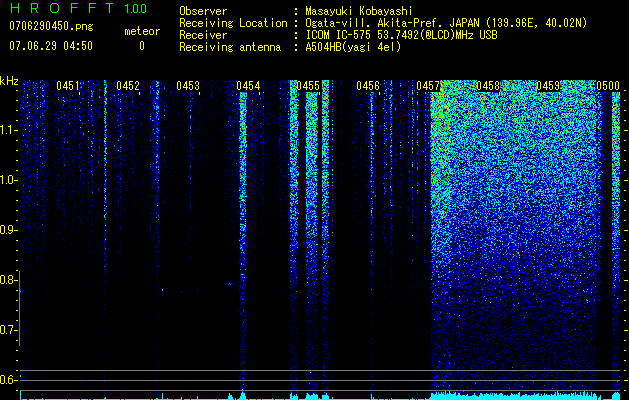
Task: Click the 0452 time marker
Action: click(x=128, y=86)
